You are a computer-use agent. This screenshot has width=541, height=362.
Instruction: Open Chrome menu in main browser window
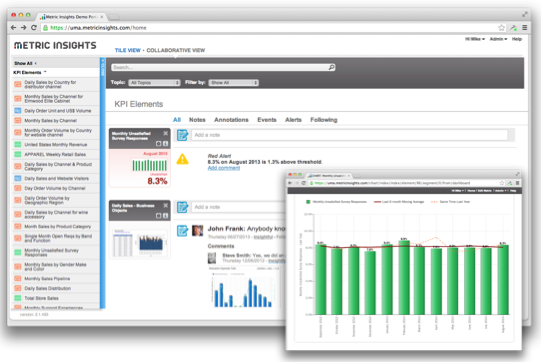[x=524, y=28]
